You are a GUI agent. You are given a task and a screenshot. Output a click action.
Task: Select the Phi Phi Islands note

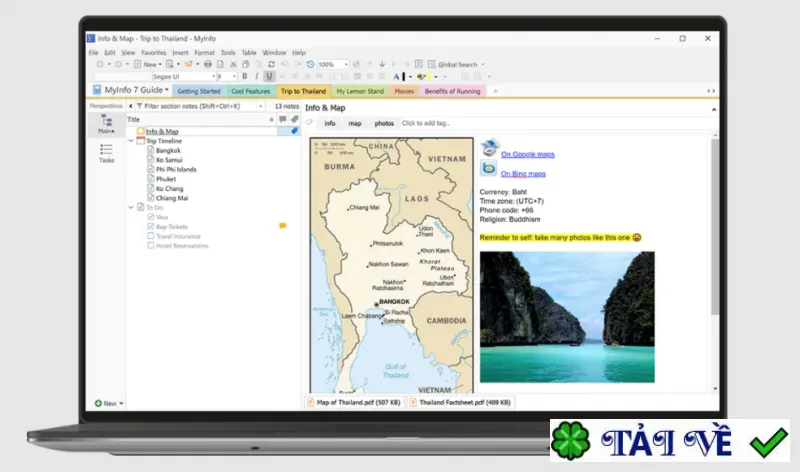(x=176, y=169)
